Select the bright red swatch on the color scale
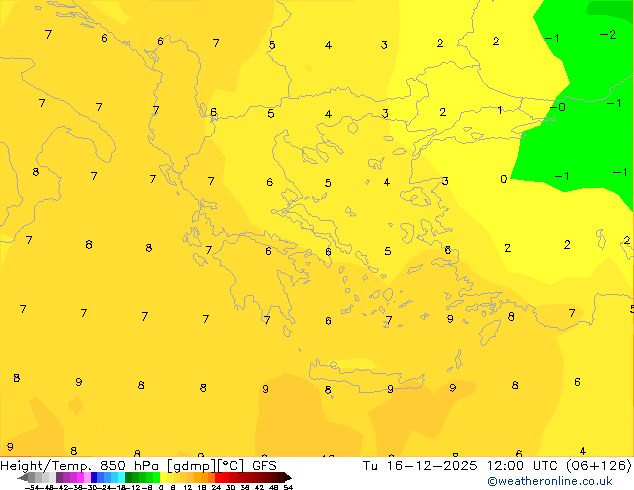Image resolution: width=634 pixels, height=490 pixels. (218, 478)
